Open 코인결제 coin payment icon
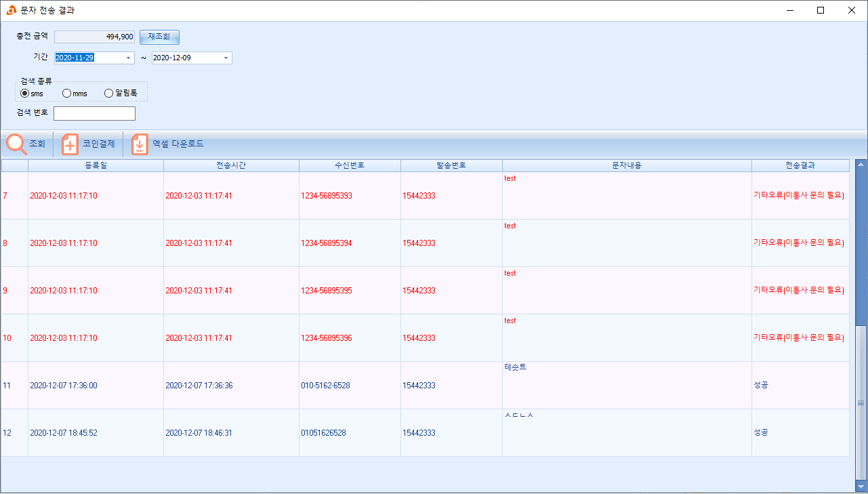Image resolution: width=868 pixels, height=494 pixels. pos(70,144)
